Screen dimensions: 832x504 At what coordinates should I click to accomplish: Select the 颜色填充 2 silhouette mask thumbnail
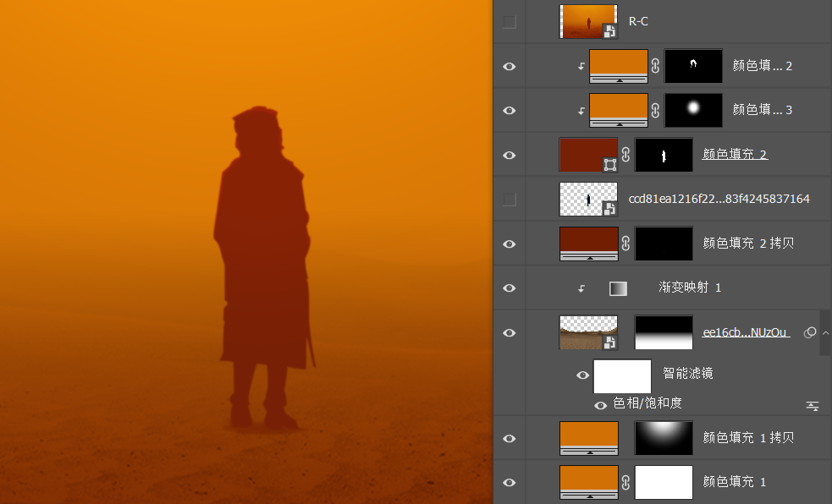click(664, 155)
